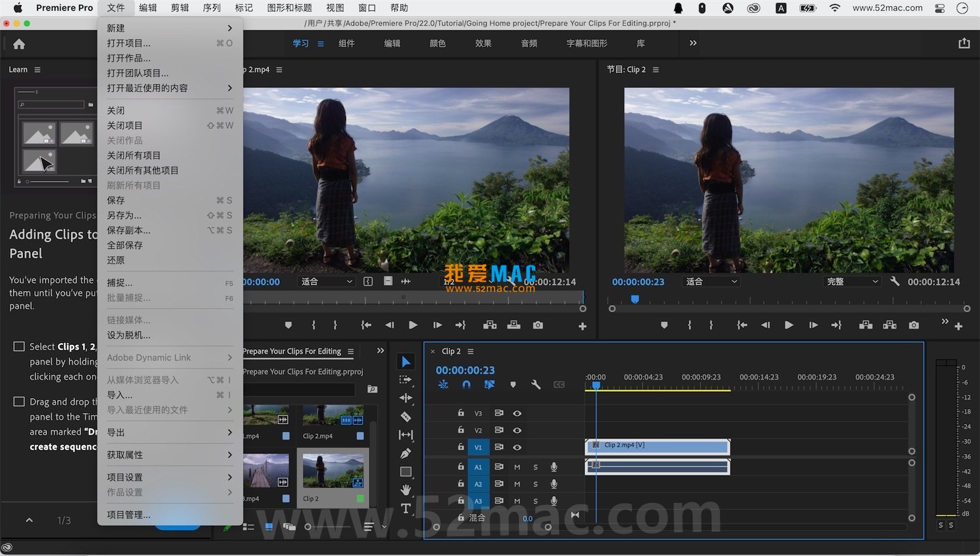Screen dimensions: 980x556
Task: Switch to the 音频 workspace tab
Action: point(529,44)
